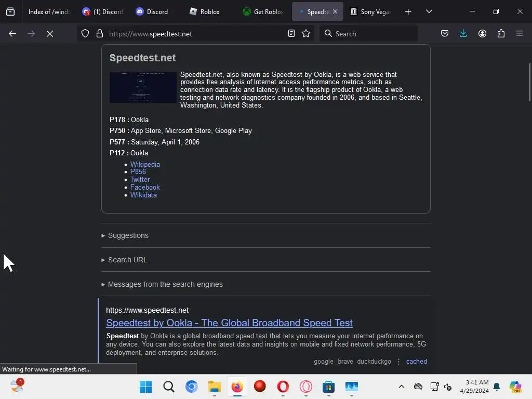
Task: Open notification bell in taskbar
Action: pos(497,387)
